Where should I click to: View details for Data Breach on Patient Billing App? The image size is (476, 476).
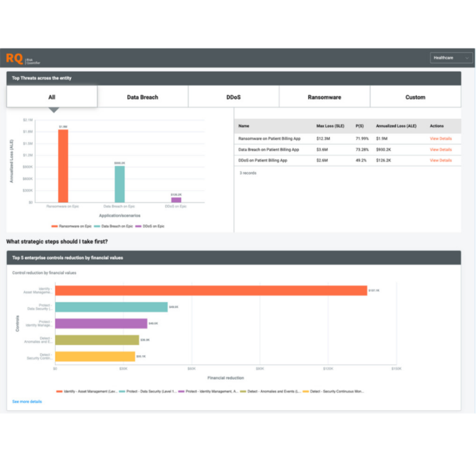coord(441,149)
